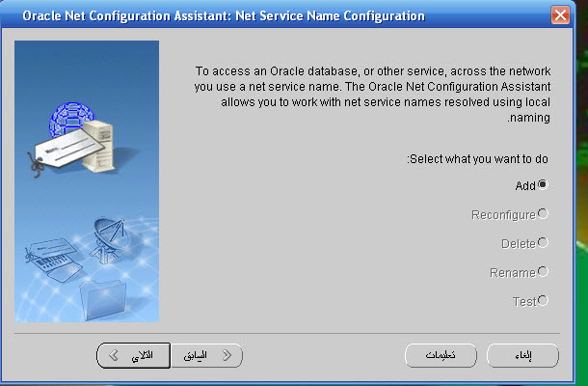Select the Add radio button
The height and width of the screenshot is (386, 588).
point(543,184)
